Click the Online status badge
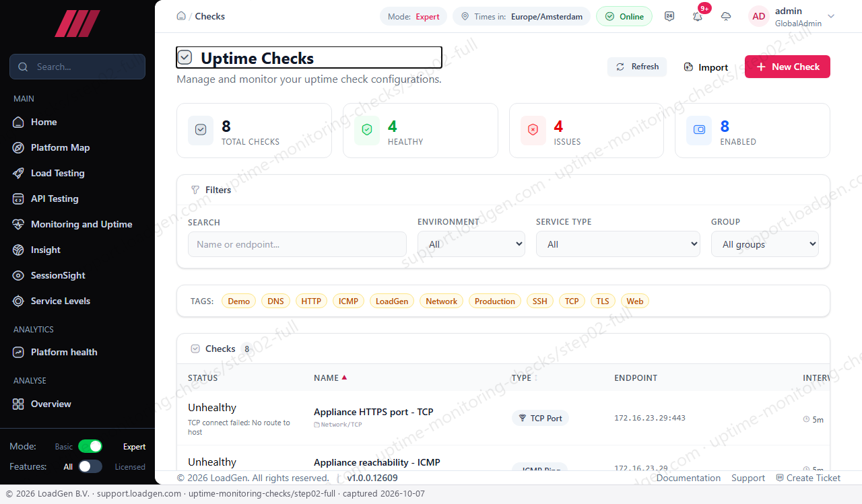Viewport: 862px width, 504px height. pyautogui.click(x=624, y=16)
